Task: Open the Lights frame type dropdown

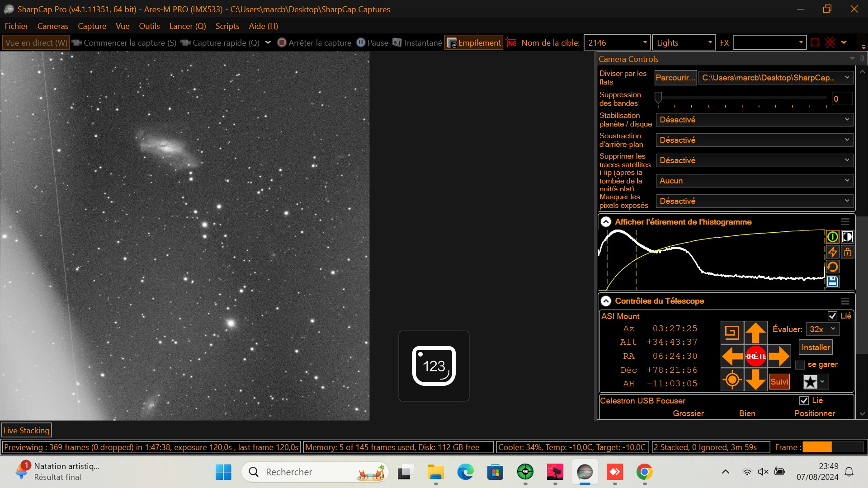Action: coord(684,43)
